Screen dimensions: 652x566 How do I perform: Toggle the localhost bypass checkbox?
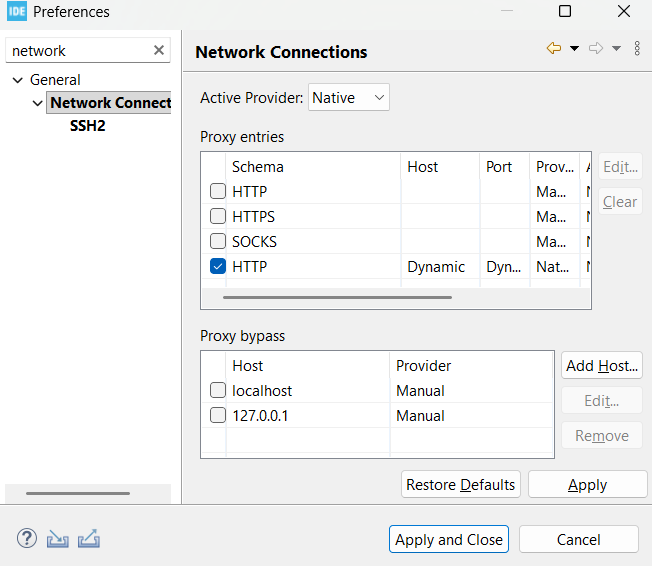(218, 391)
